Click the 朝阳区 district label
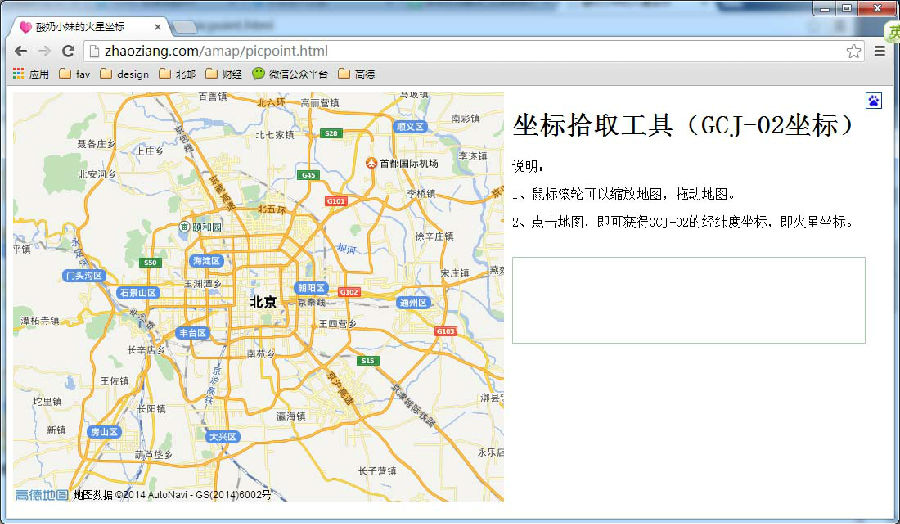The height and width of the screenshot is (524, 900). (x=311, y=288)
